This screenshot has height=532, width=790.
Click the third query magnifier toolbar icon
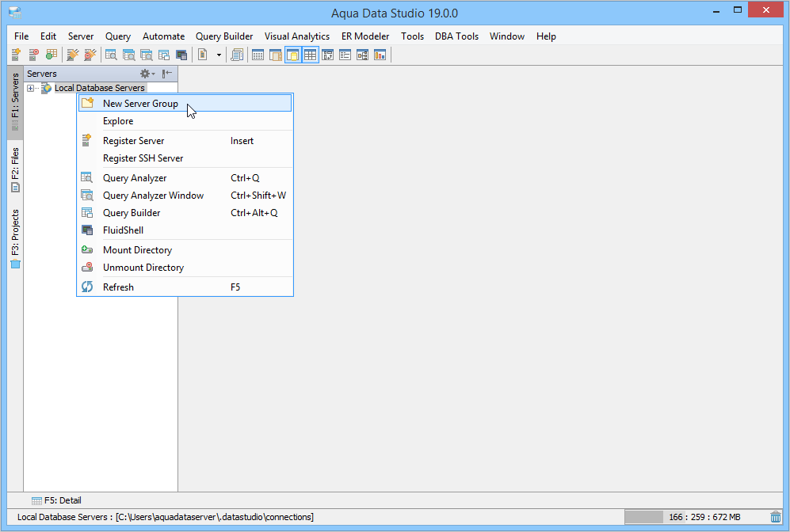(146, 55)
